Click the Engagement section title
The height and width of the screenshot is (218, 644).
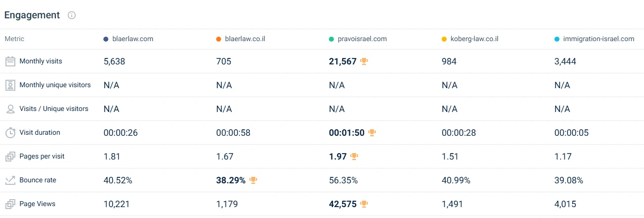tap(32, 15)
